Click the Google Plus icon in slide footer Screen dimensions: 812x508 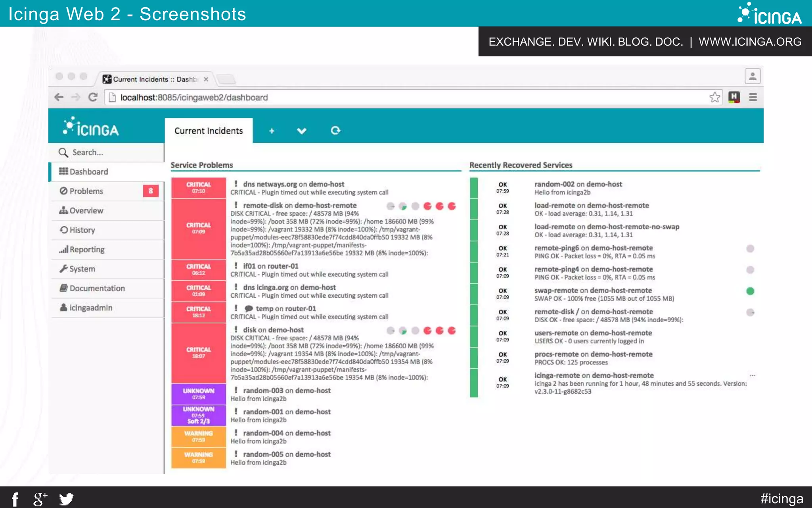40,499
